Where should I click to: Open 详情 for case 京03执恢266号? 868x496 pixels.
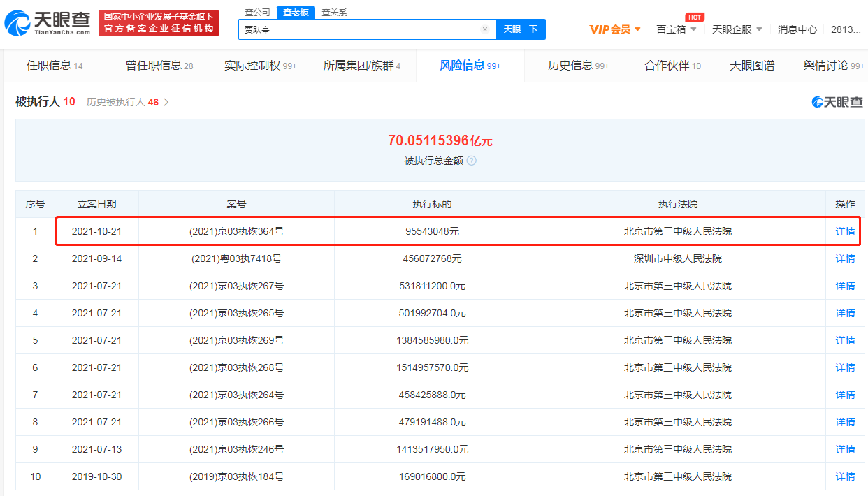(846, 422)
